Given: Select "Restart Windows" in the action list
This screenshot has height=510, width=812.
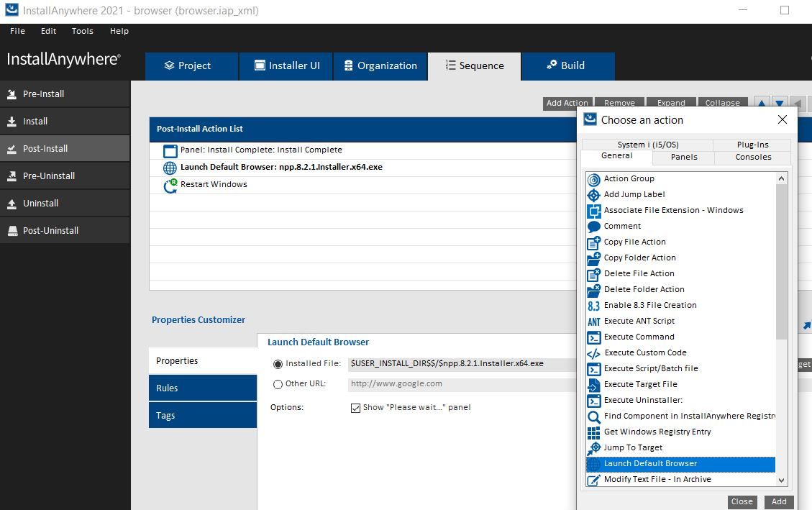Looking at the screenshot, I should click(214, 184).
